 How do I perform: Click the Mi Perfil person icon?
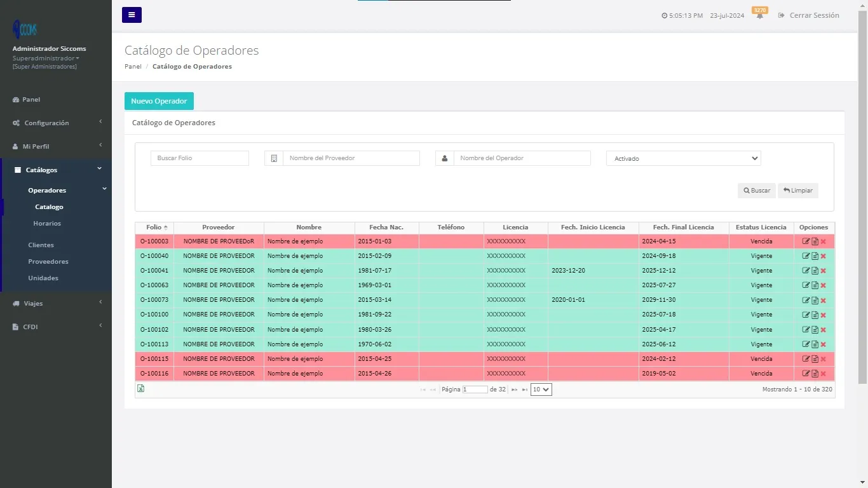[14, 146]
